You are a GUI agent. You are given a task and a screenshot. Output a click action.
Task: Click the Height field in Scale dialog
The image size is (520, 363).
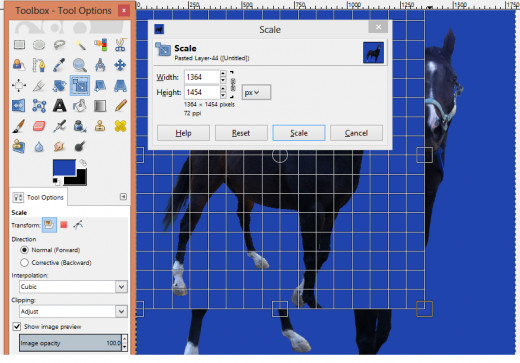(x=202, y=92)
